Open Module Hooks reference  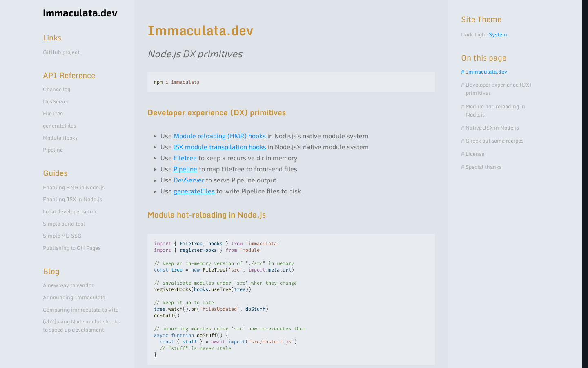[60, 138]
